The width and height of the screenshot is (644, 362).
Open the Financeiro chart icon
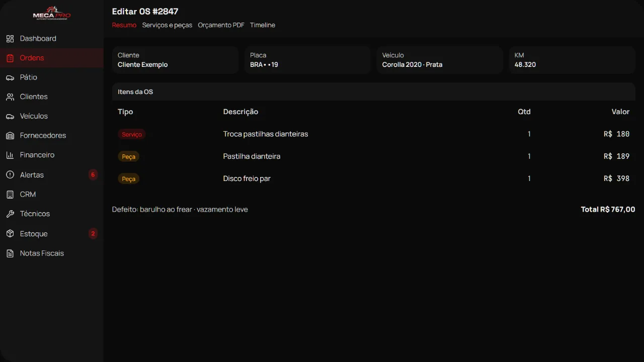pyautogui.click(x=10, y=155)
